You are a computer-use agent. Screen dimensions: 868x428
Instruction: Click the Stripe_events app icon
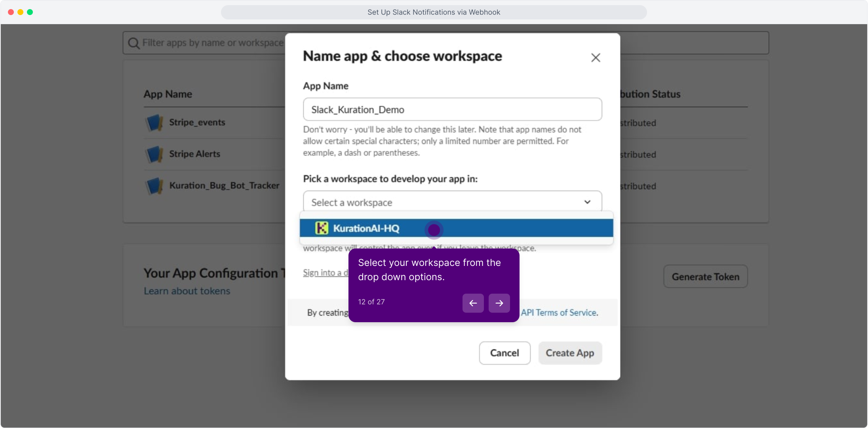[x=154, y=122]
